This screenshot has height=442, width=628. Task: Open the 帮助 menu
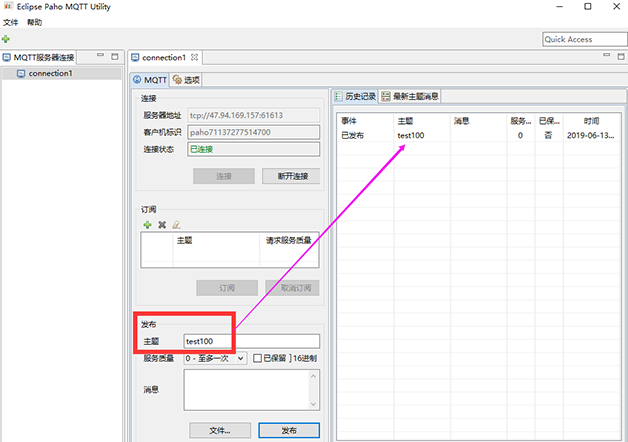point(35,22)
